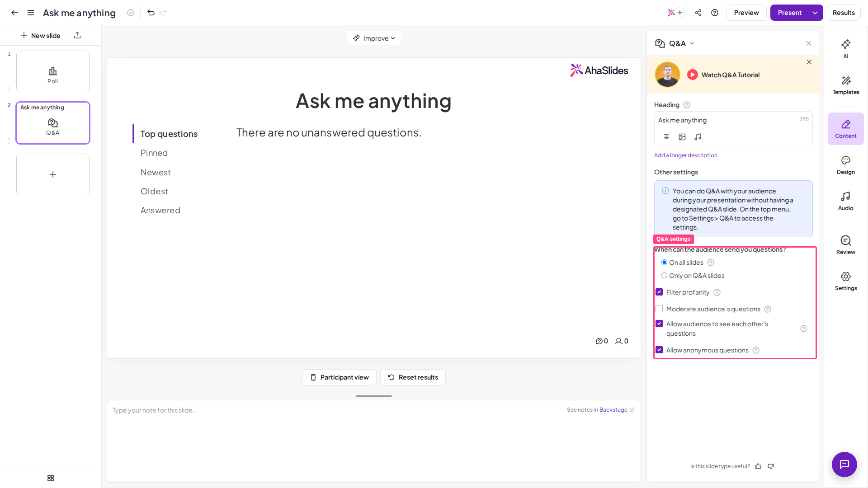The height and width of the screenshot is (488, 868).
Task: Click the Preview button
Action: pyautogui.click(x=746, y=13)
